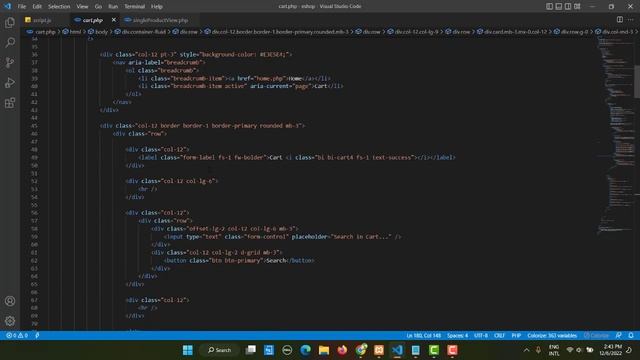Click Split Editor Right icon
640x360 pixels.
pos(620,20)
